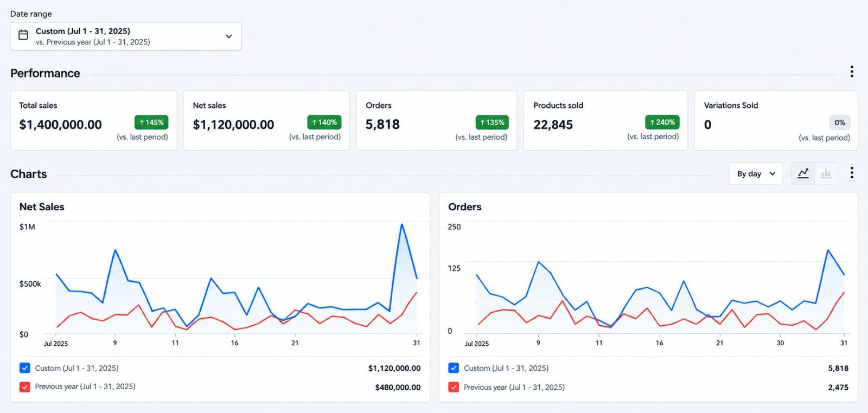Click the $480,000.00 previous year value
Viewport: 868px width, 413px height.
click(398, 388)
